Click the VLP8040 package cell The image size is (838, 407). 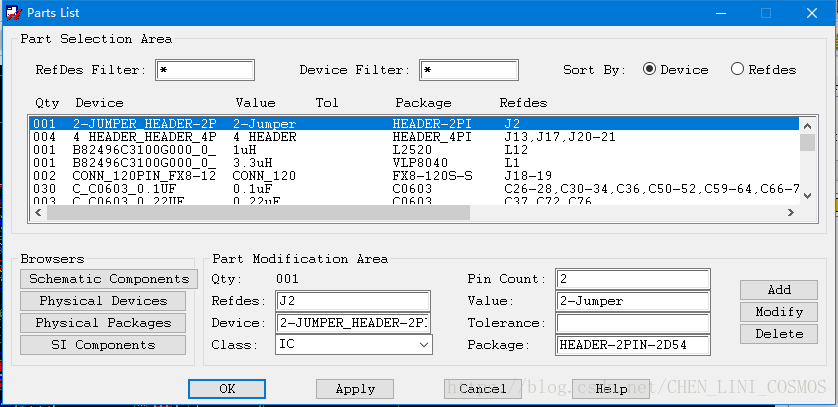tap(420, 162)
